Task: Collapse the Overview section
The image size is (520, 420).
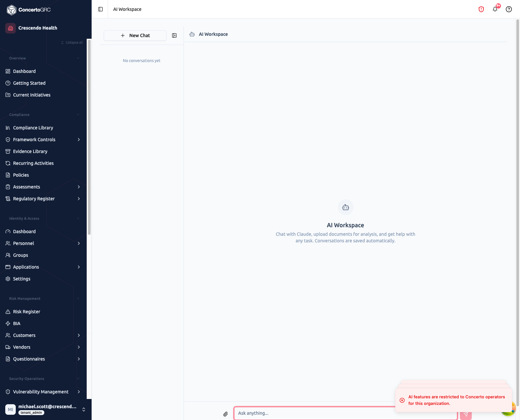Action: click(78, 58)
